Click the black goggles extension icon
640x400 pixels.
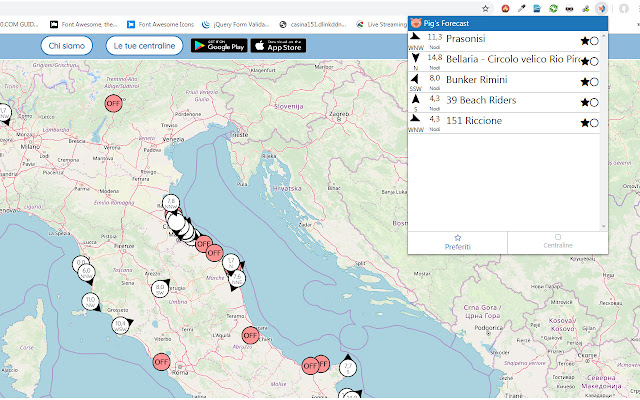coord(569,8)
